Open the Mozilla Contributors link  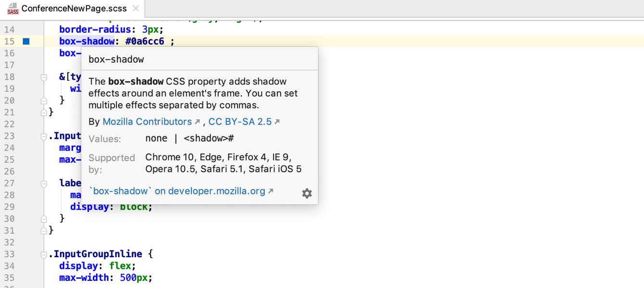tap(147, 122)
